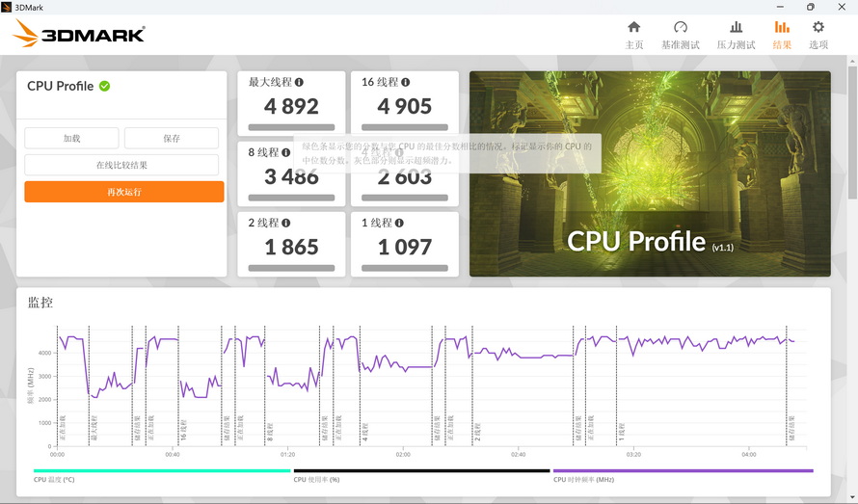Viewport: 858px width, 504px height.
Task: Click the info icon next to 2 线程
Action: coord(285,223)
